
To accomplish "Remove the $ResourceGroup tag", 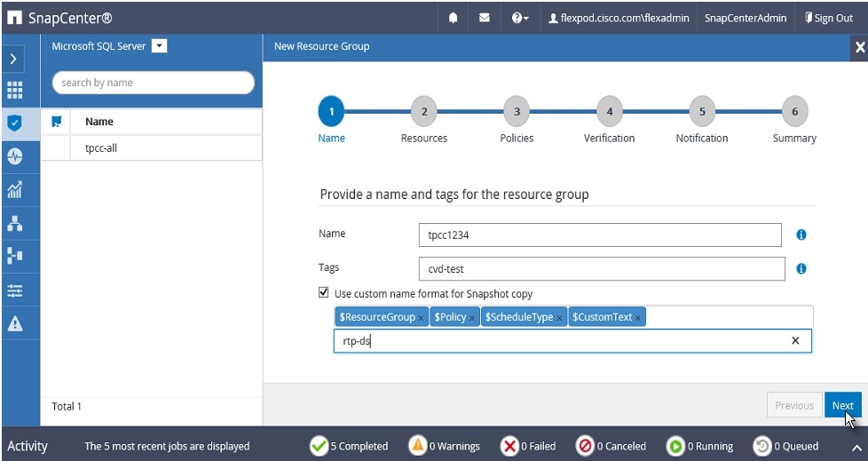I will click(421, 318).
